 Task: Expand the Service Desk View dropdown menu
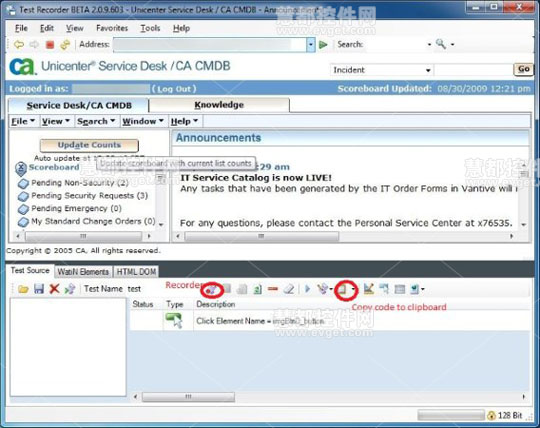tap(55, 121)
